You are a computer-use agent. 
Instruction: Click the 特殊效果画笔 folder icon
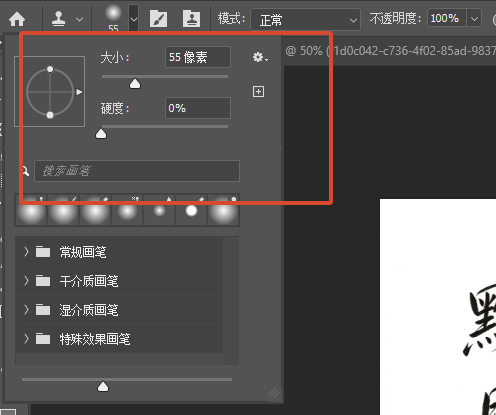click(43, 339)
